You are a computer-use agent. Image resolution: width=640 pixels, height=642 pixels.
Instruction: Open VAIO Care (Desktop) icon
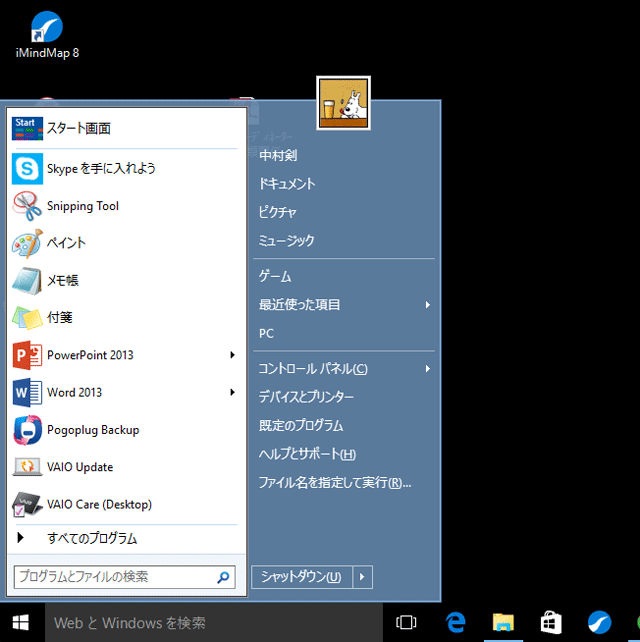pos(27,504)
